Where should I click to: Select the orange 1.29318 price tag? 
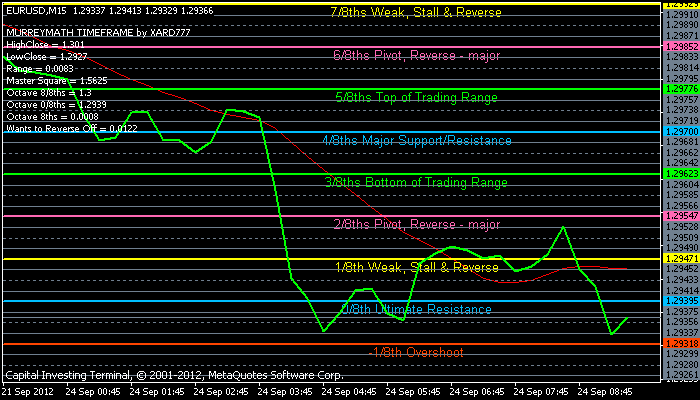[679, 343]
